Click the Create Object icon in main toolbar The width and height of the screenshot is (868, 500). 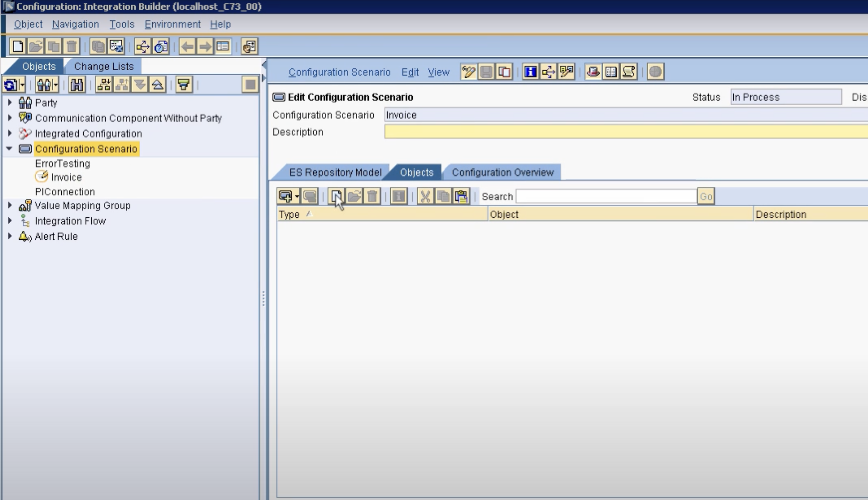click(18, 46)
